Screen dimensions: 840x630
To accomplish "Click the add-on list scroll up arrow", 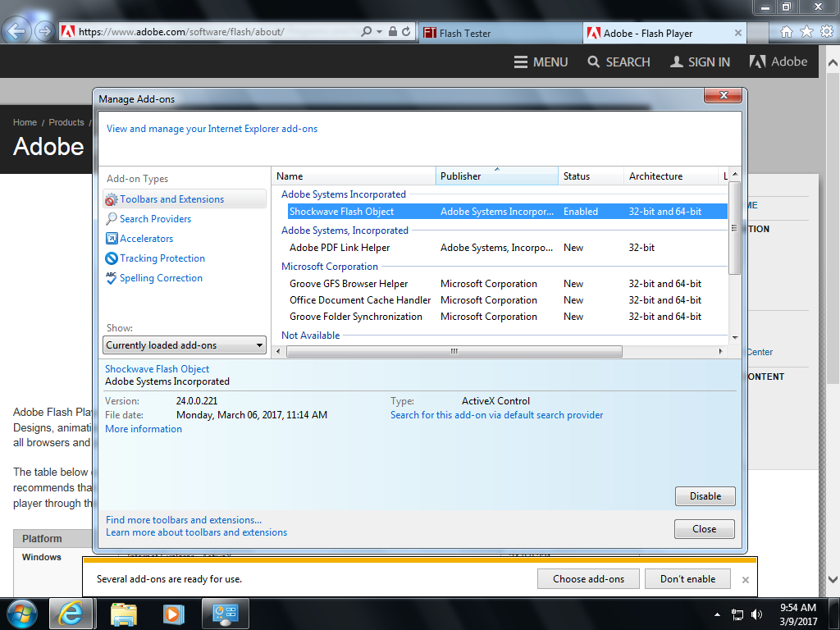I will [735, 174].
